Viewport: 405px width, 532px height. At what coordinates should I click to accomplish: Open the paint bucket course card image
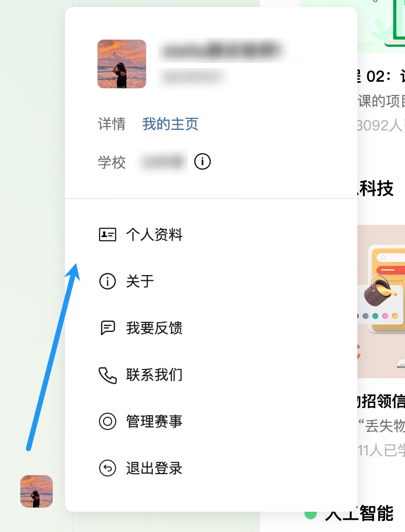click(381, 302)
